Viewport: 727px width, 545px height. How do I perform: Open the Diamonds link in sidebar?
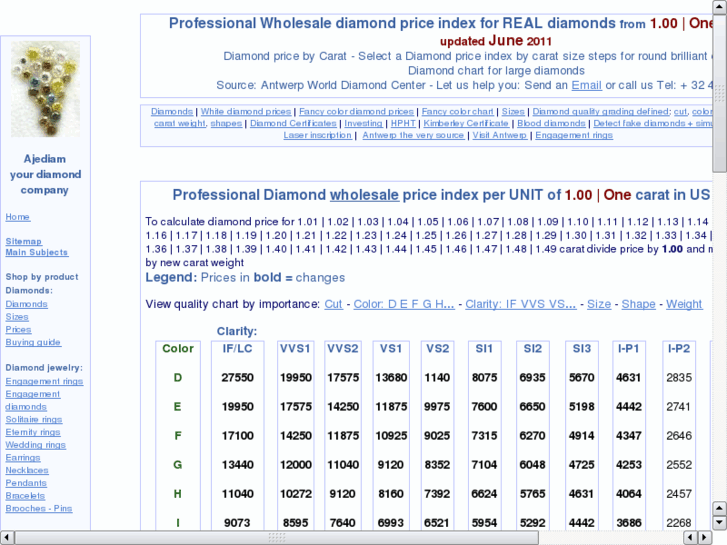point(26,304)
